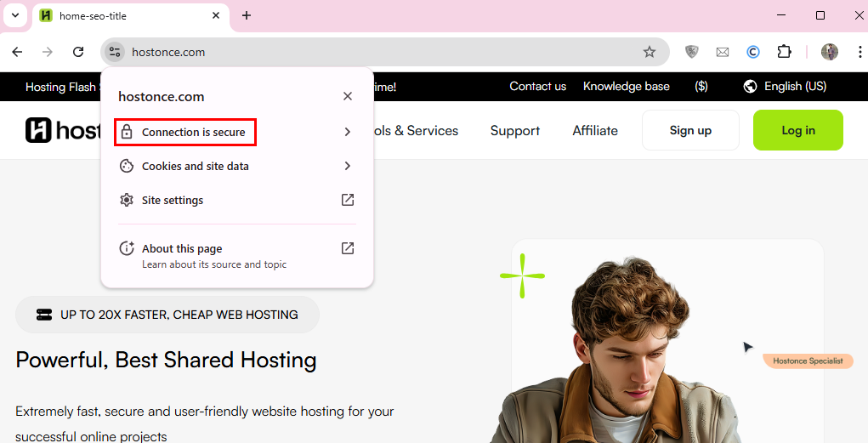Viewport: 868px width, 443px height.
Task: Click Learn about its source and topic text
Action: click(214, 264)
